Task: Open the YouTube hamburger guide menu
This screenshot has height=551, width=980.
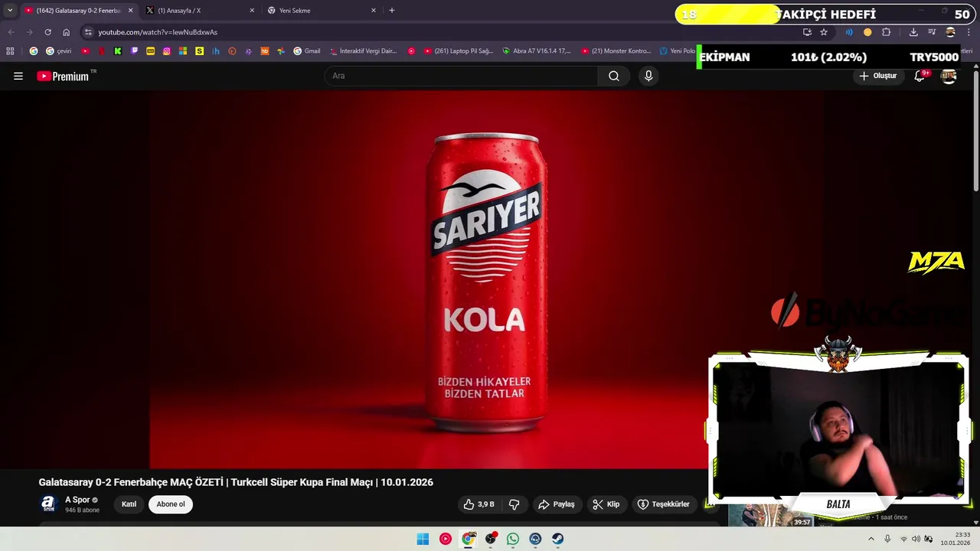Action: [x=18, y=76]
